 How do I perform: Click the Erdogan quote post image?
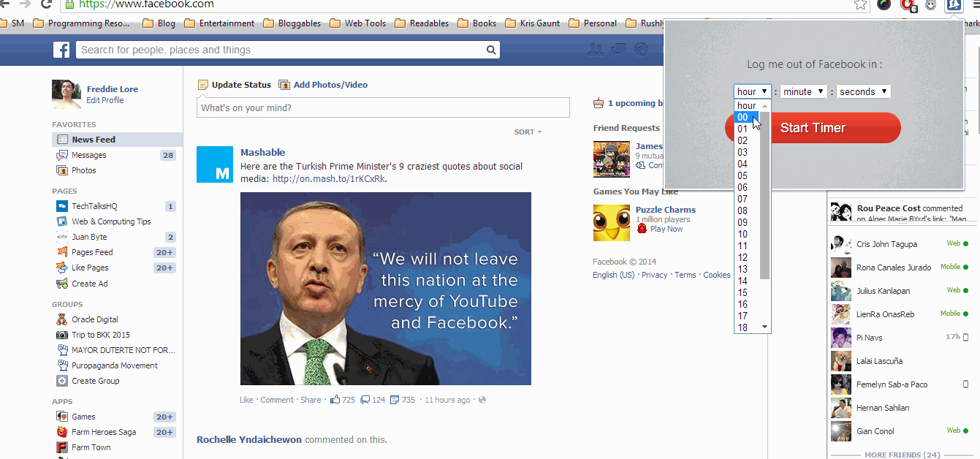point(386,289)
